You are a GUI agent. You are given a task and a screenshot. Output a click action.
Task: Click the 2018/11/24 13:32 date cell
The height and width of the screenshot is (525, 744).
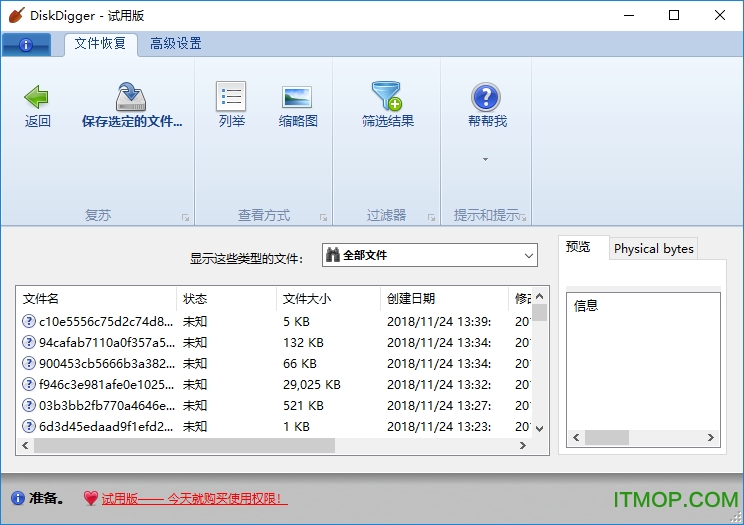[439, 384]
